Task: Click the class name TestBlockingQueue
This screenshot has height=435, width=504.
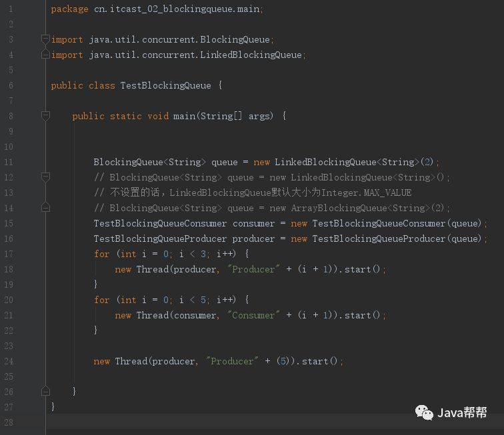Action: coord(165,85)
